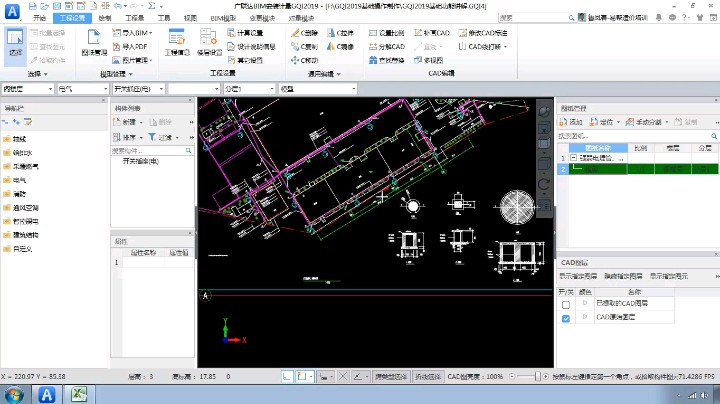This screenshot has height=404, width=720.
Task: Click 排序 sort button in component list
Action: pyautogui.click(x=124, y=137)
